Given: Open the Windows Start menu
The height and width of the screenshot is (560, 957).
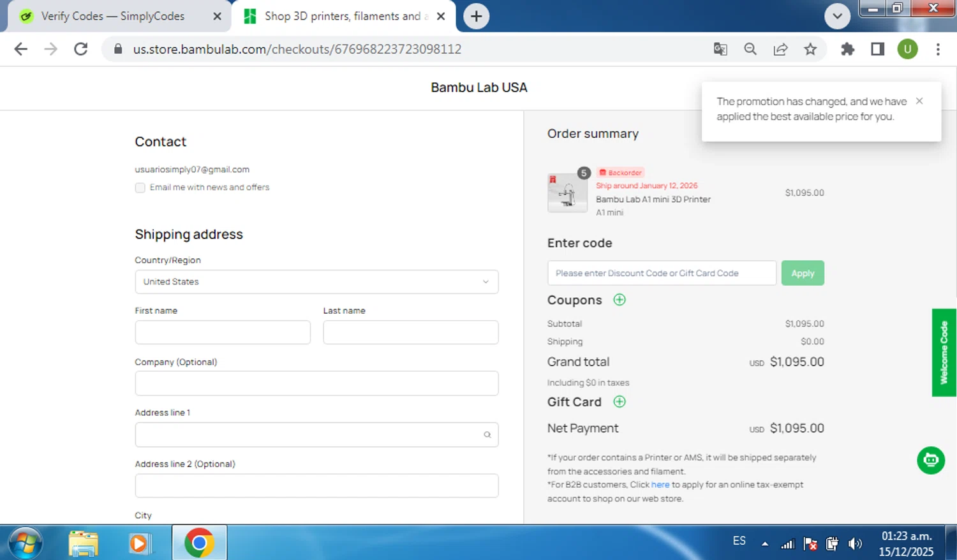Looking at the screenshot, I should coord(26,543).
